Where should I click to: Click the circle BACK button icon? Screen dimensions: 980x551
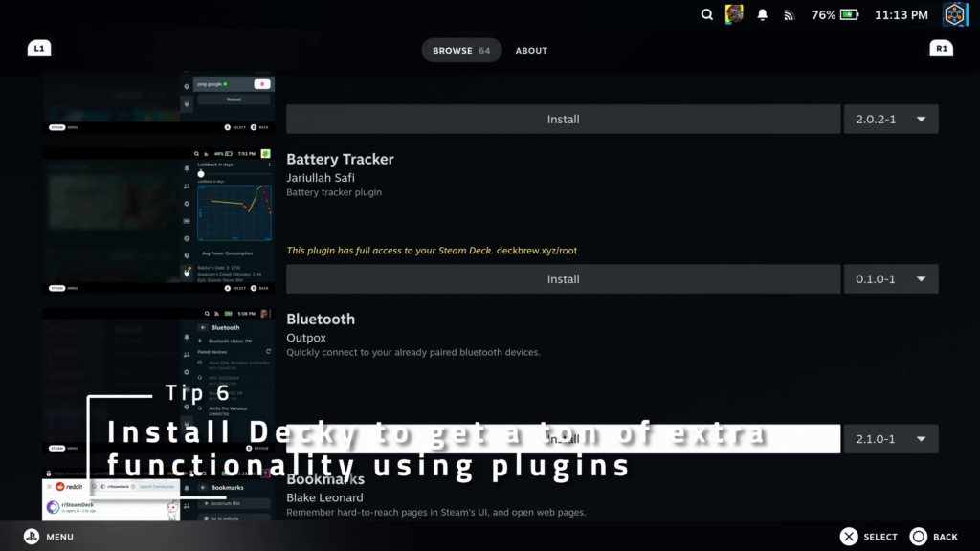pyautogui.click(x=919, y=537)
